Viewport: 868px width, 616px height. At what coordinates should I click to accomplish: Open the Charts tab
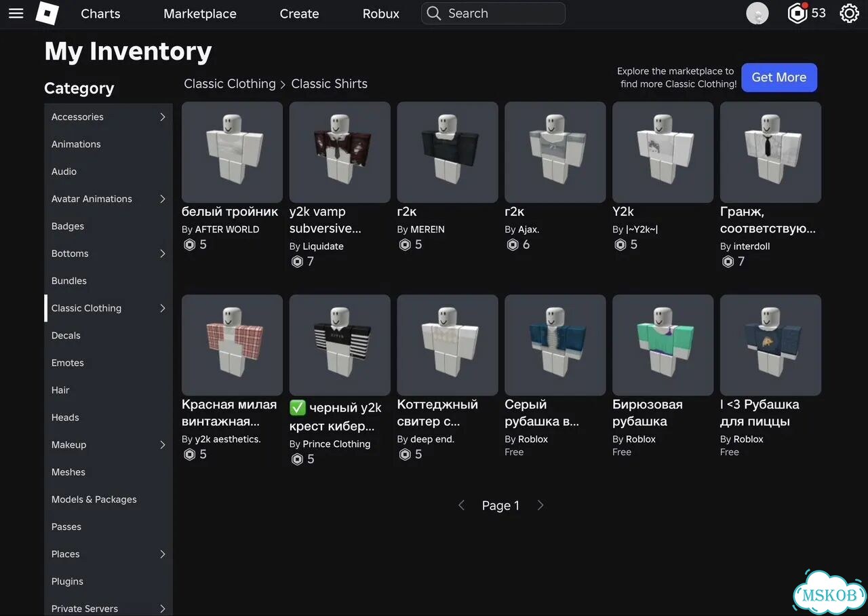pyautogui.click(x=100, y=14)
